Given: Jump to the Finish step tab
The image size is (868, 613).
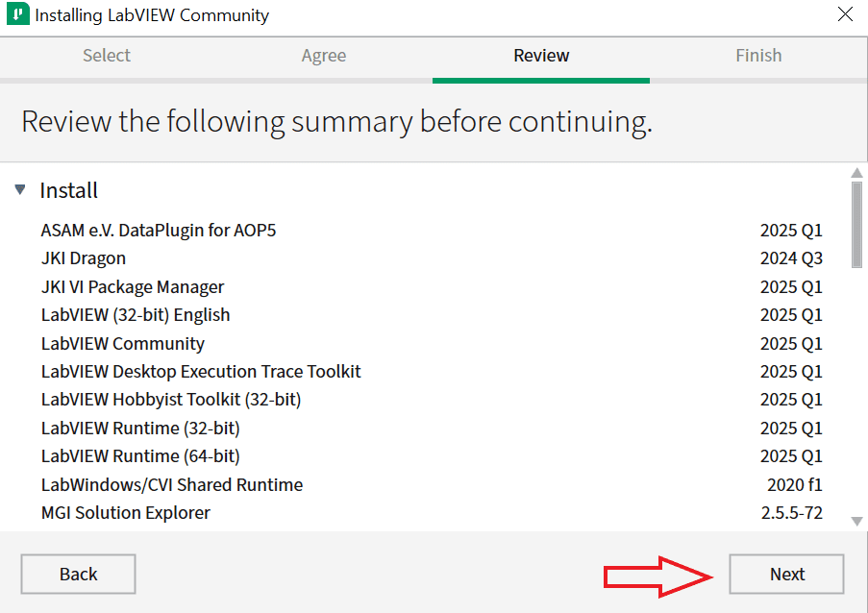Looking at the screenshot, I should tap(758, 56).
